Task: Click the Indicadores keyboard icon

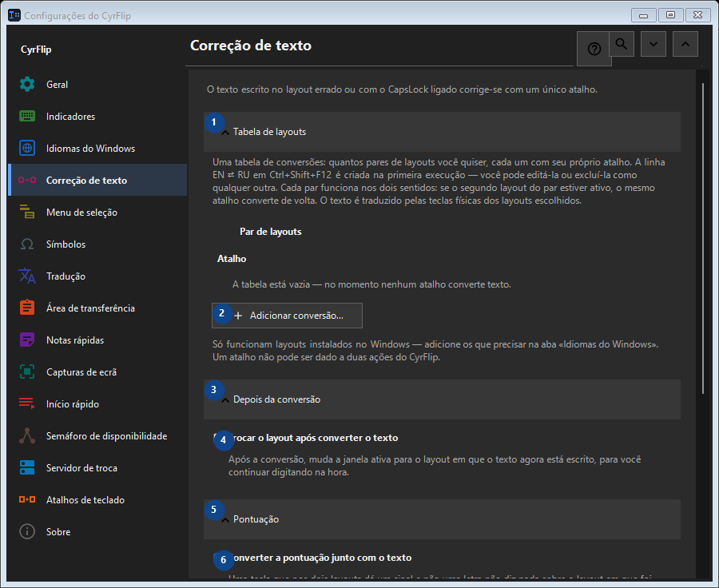Action: [27, 116]
